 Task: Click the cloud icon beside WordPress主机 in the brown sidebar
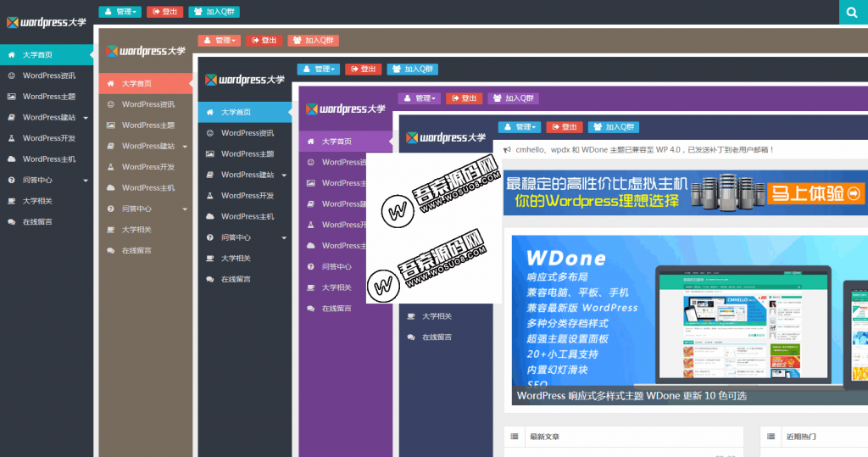[111, 187]
